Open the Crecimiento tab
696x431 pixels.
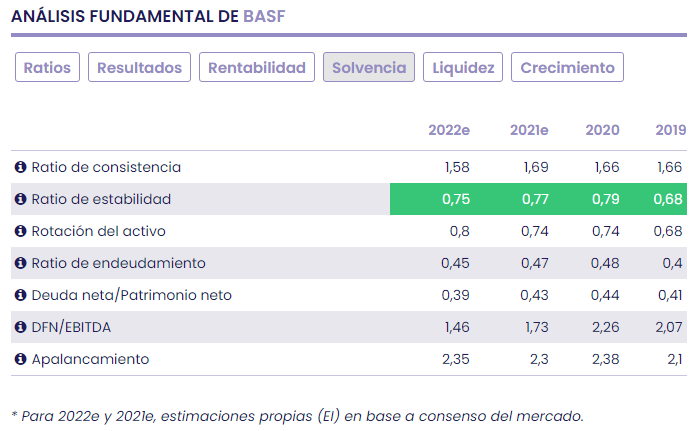(567, 68)
